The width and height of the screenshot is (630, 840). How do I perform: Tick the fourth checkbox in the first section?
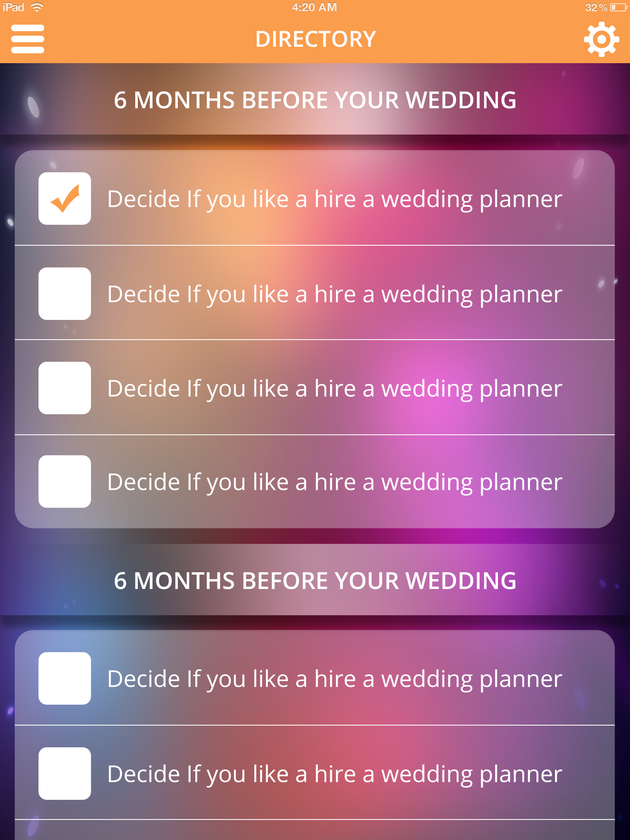pyautogui.click(x=65, y=482)
